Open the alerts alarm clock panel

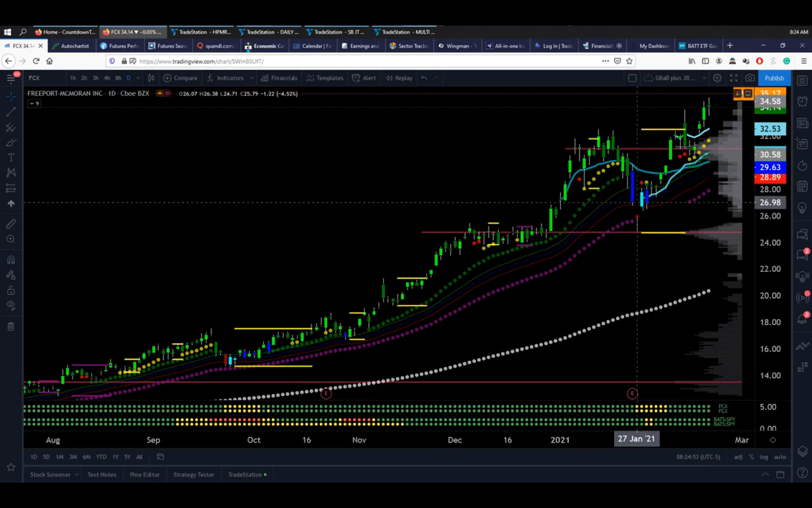[x=802, y=102]
